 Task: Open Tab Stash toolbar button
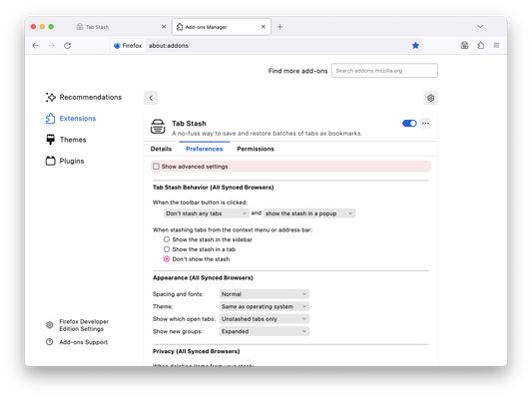click(464, 45)
